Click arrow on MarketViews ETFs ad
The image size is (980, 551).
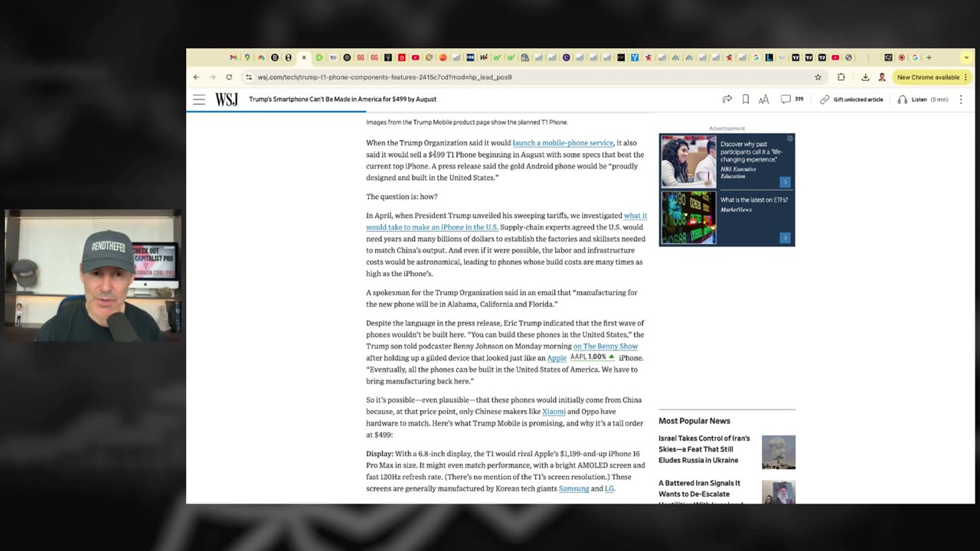pyautogui.click(x=785, y=238)
